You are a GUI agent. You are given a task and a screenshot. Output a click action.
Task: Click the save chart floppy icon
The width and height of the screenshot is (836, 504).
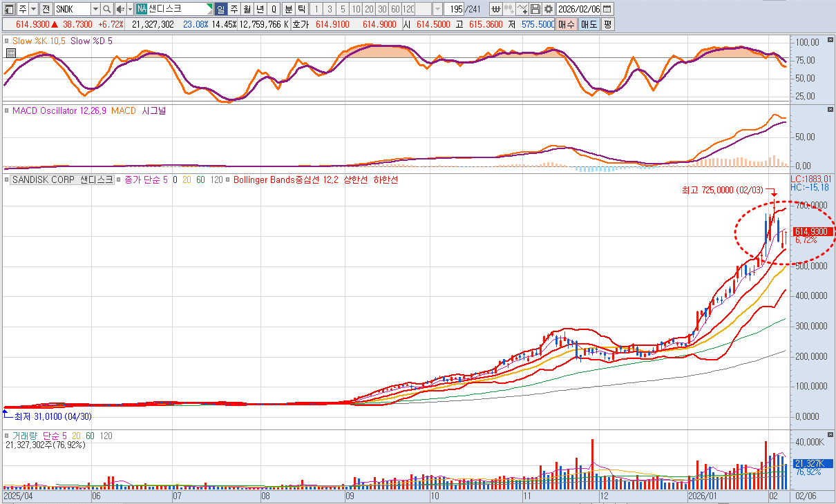tap(535, 9)
